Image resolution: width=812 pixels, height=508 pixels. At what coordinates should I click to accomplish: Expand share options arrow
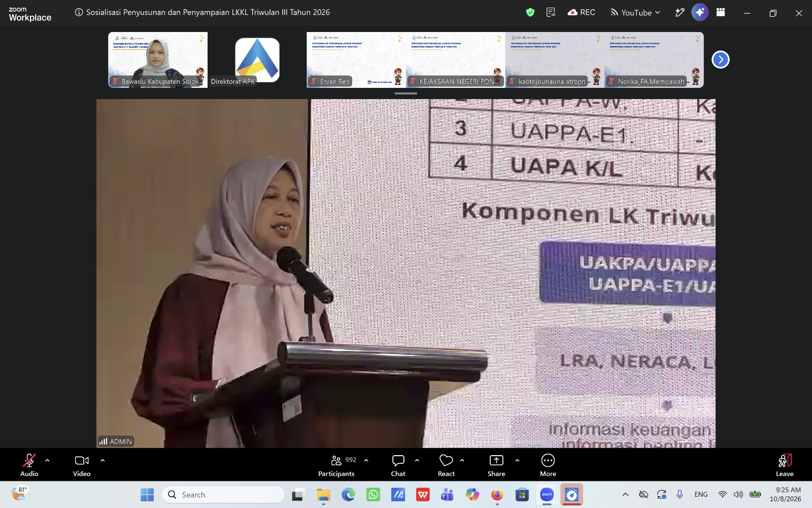pyautogui.click(x=517, y=460)
